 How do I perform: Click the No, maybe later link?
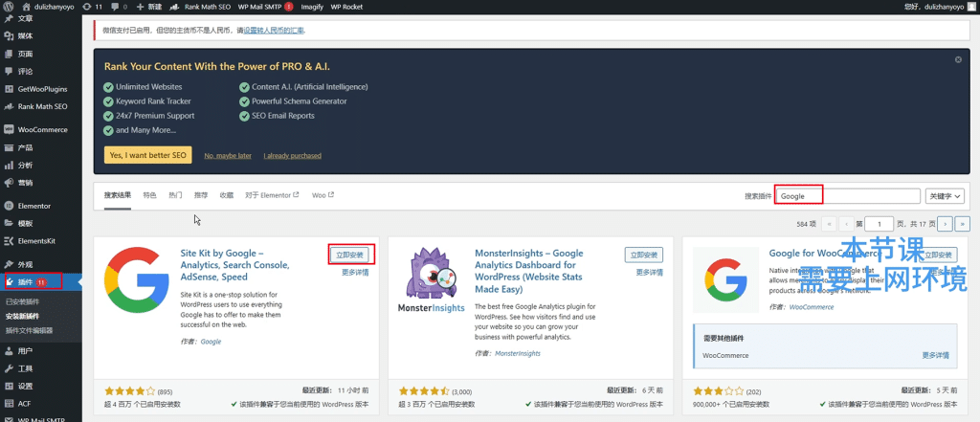[x=228, y=156]
